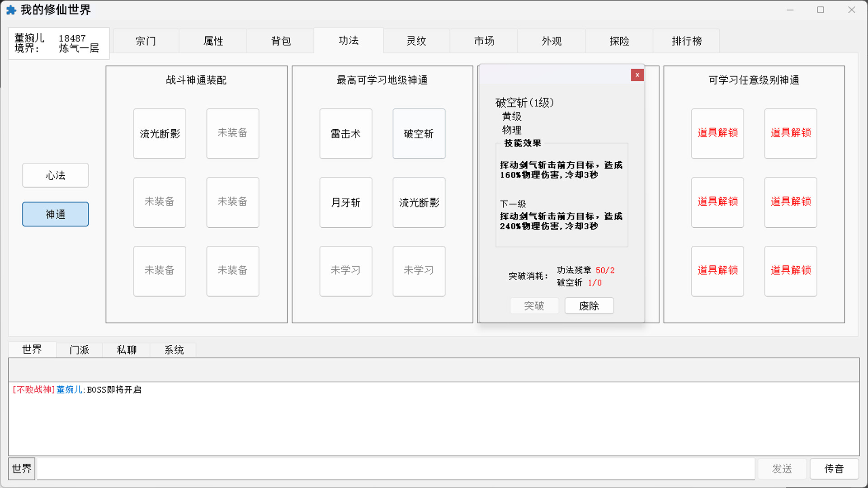Select the 破空斩 skill tile
The width and height of the screenshot is (868, 488).
point(419,133)
